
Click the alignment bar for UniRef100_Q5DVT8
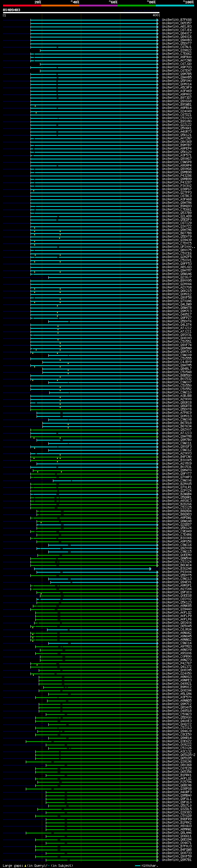coord(94,410)
